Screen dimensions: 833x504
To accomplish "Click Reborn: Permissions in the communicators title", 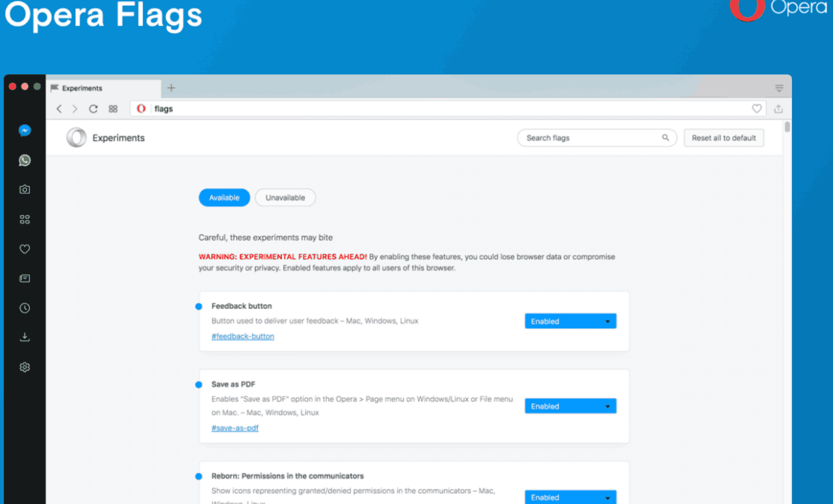I will (x=287, y=476).
